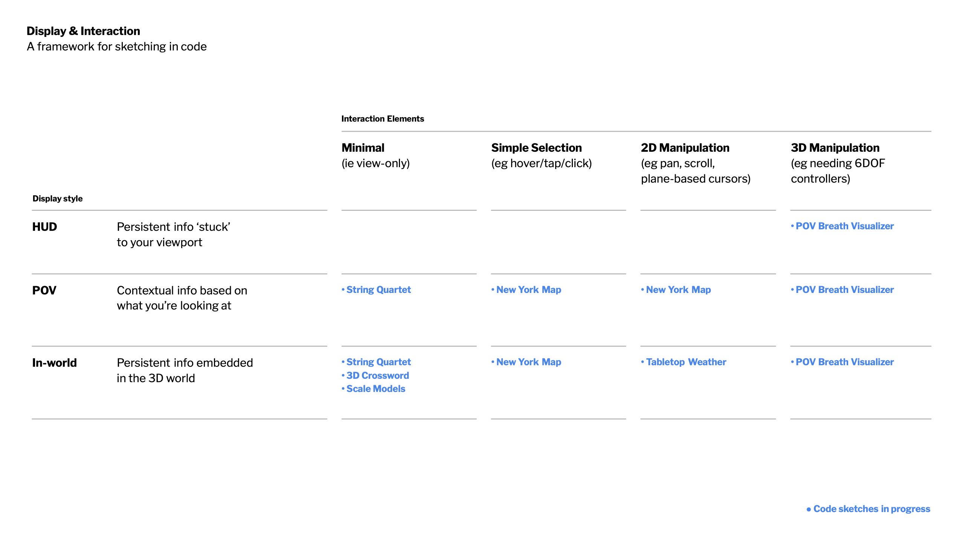Viewport: 980px width, 552px height.
Task: Open String Quartet in In-world row
Action: [x=378, y=362]
